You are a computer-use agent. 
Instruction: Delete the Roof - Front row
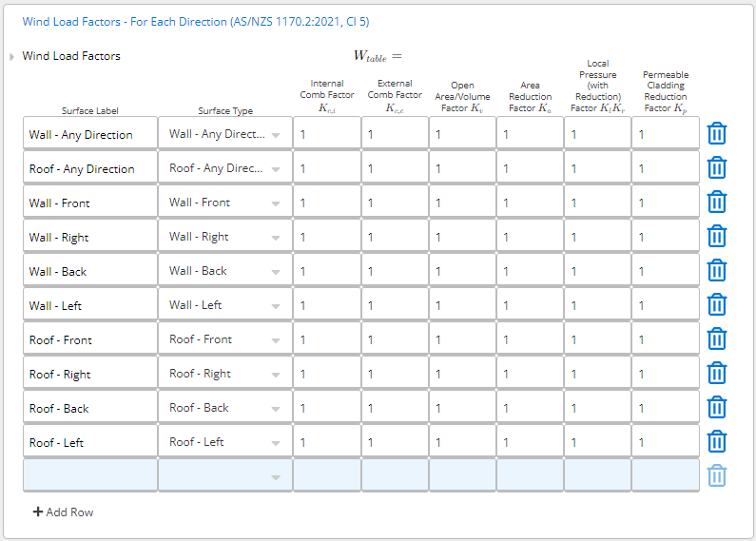[x=716, y=339]
